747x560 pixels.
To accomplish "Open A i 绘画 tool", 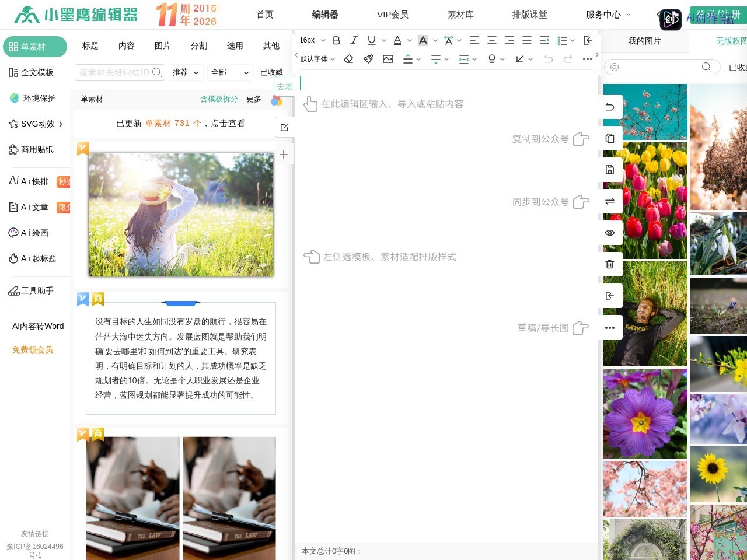I will 29,233.
